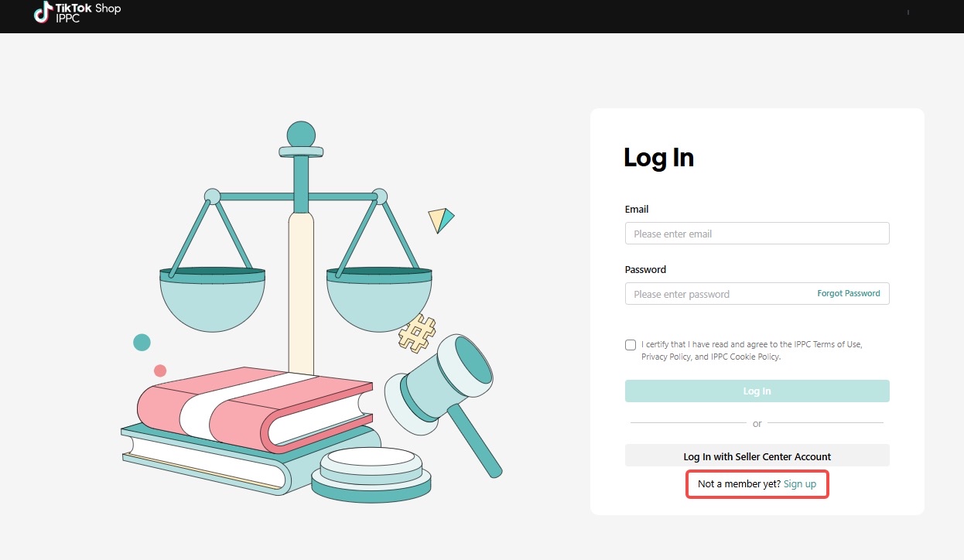The height and width of the screenshot is (560, 964).
Task: Click the 'Shop IPPC' header text
Action: tap(87, 13)
